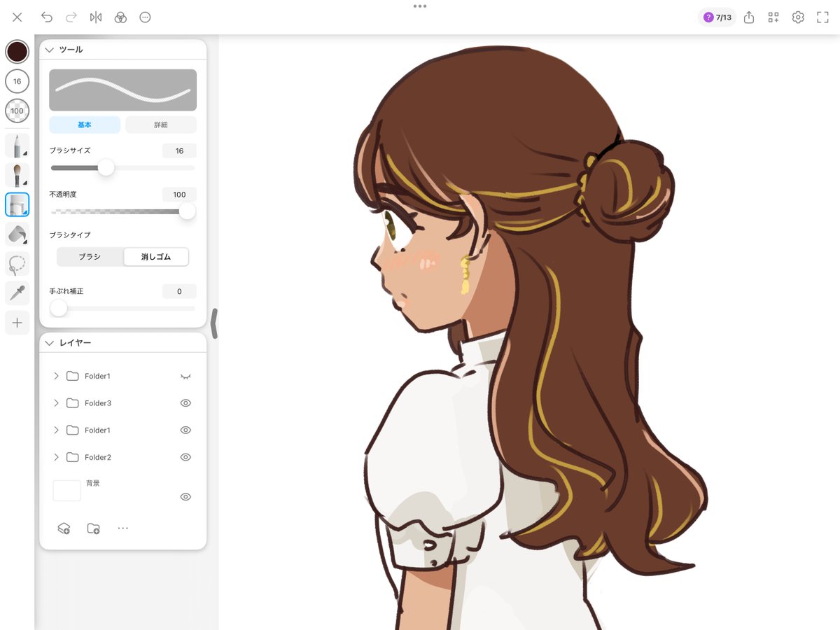Set brush type to ブラシ

[90, 257]
